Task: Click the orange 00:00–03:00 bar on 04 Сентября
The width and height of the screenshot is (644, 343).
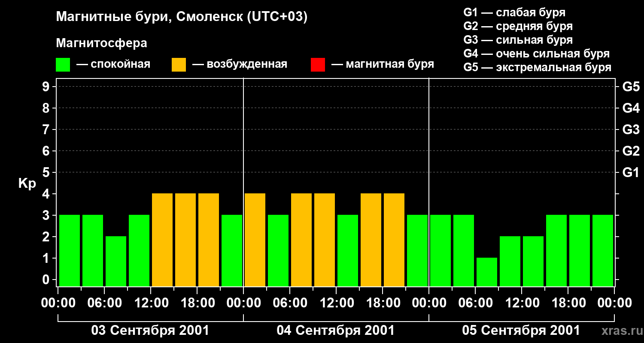Action: [x=255, y=240]
